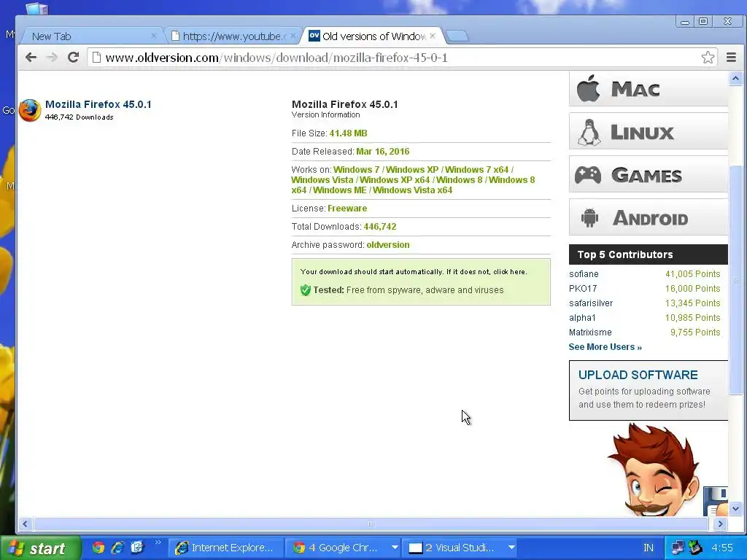
Task: Open the Chrome hamburger menu
Action: [731, 58]
